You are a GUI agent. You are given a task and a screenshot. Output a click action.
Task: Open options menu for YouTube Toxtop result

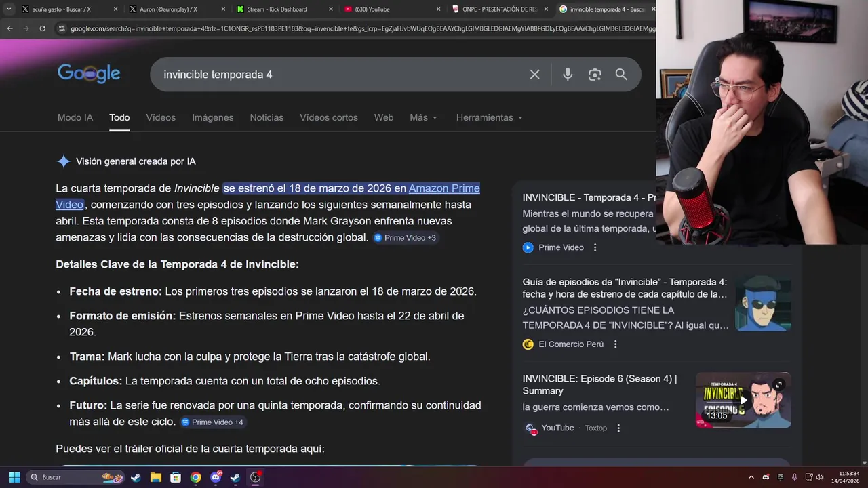(x=618, y=428)
